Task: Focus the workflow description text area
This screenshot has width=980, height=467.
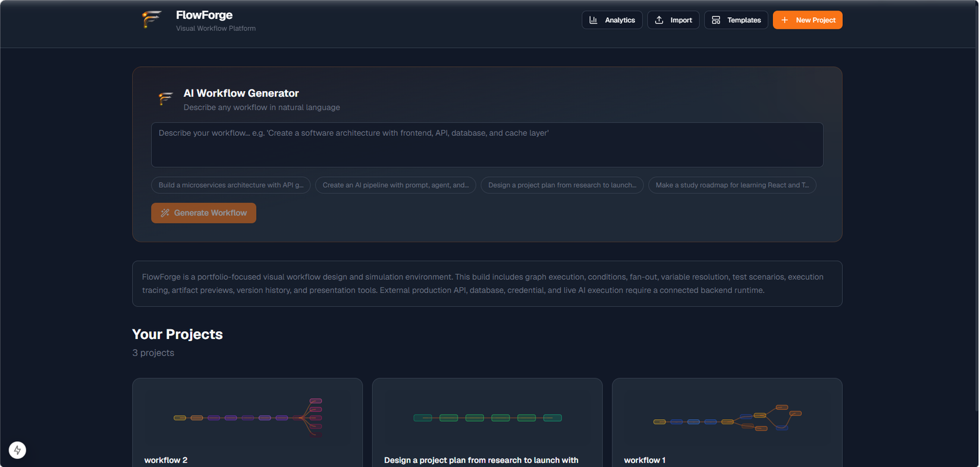Action: 487,145
